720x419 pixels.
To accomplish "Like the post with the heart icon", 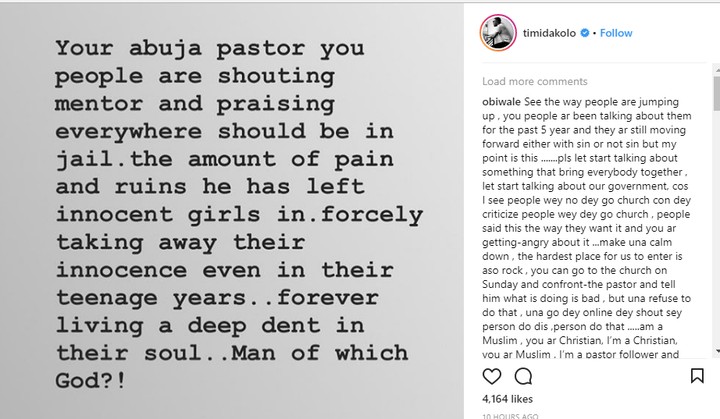I will pos(491,374).
